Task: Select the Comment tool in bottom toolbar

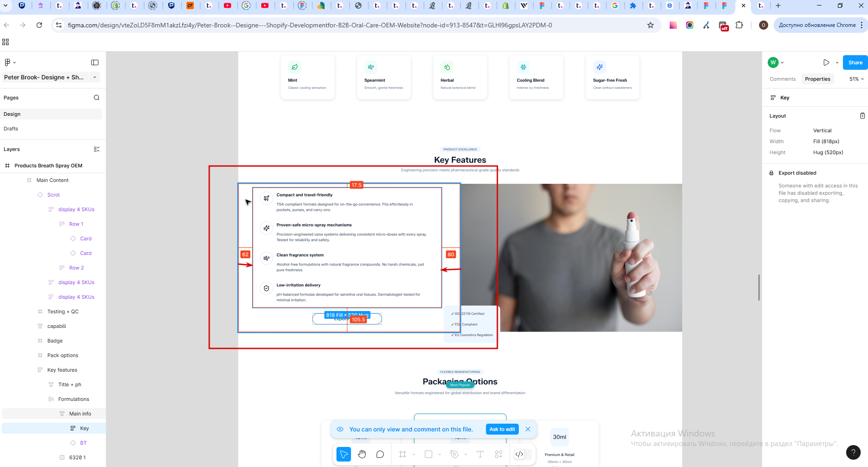Action: click(x=380, y=454)
